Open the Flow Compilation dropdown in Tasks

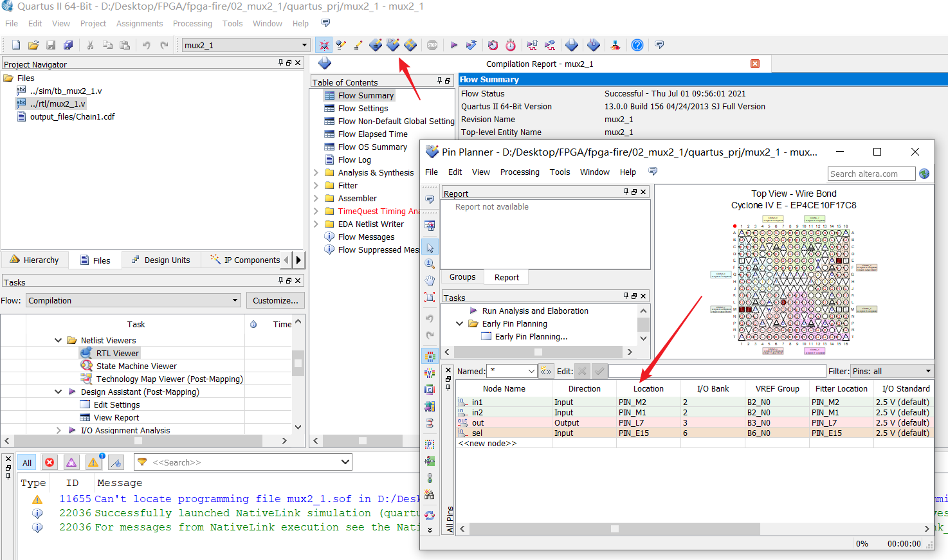point(235,300)
